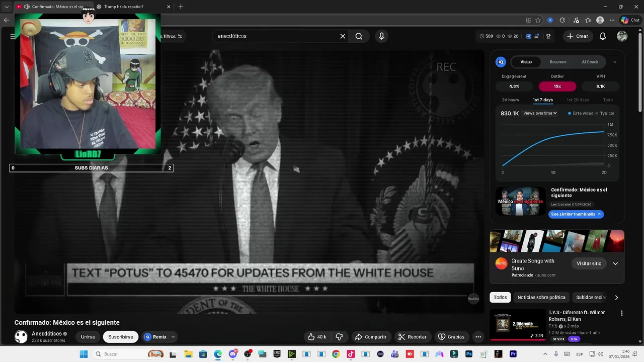This screenshot has width=644, height=362.
Task: Toggle the Typical chart series
Action: click(x=605, y=113)
